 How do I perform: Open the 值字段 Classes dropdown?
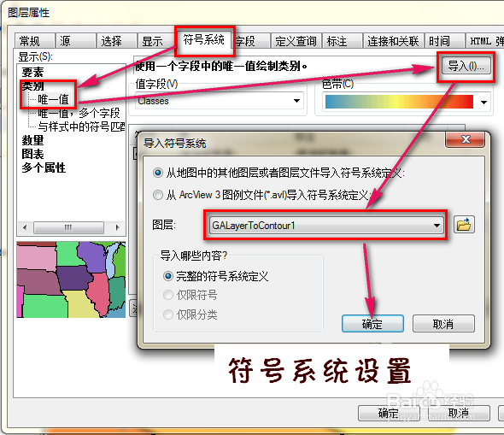(219, 101)
